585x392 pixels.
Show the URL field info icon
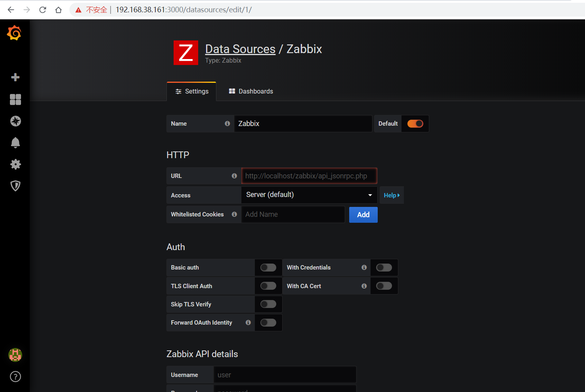(x=234, y=176)
